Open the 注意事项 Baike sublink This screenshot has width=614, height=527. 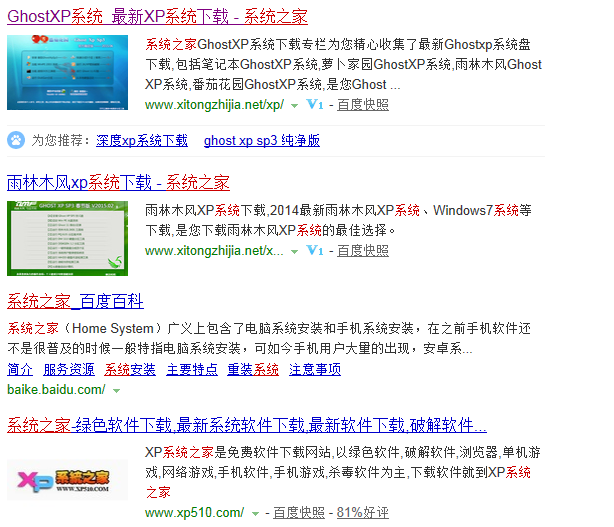point(315,369)
